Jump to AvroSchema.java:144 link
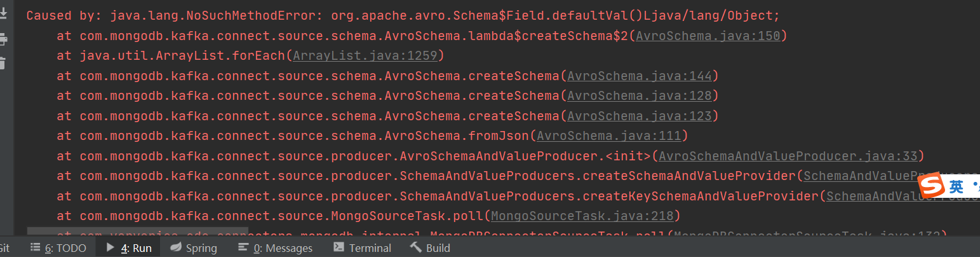 click(639, 76)
